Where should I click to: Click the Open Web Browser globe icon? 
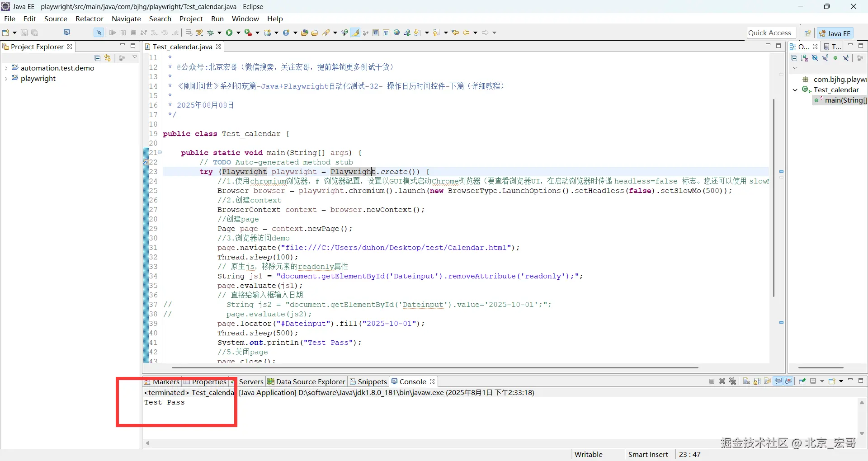397,33
